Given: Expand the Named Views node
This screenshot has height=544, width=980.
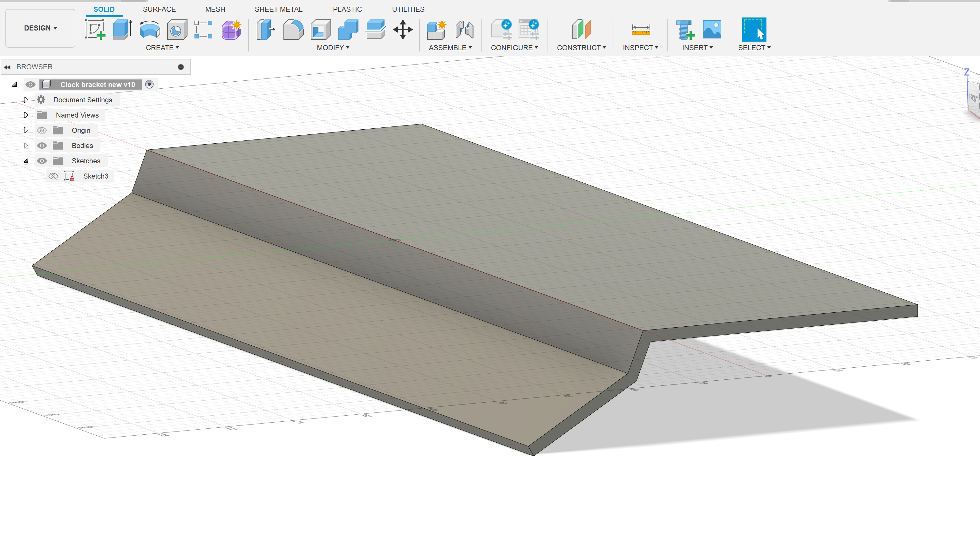Looking at the screenshot, I should click(x=26, y=115).
